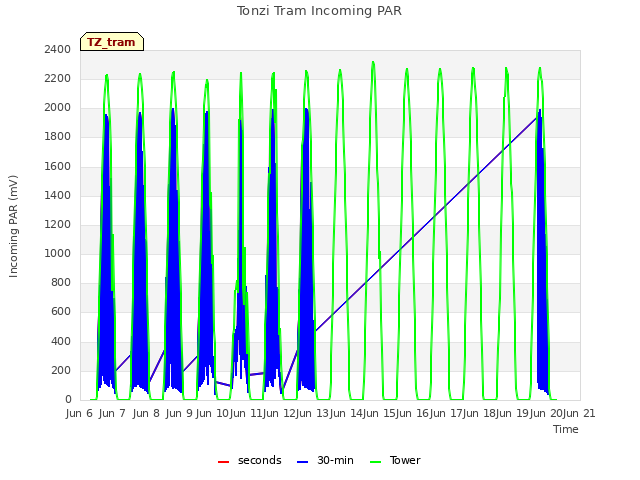Click the y-axis tick value 1400
This screenshot has width=640, height=480.
click(x=58, y=195)
